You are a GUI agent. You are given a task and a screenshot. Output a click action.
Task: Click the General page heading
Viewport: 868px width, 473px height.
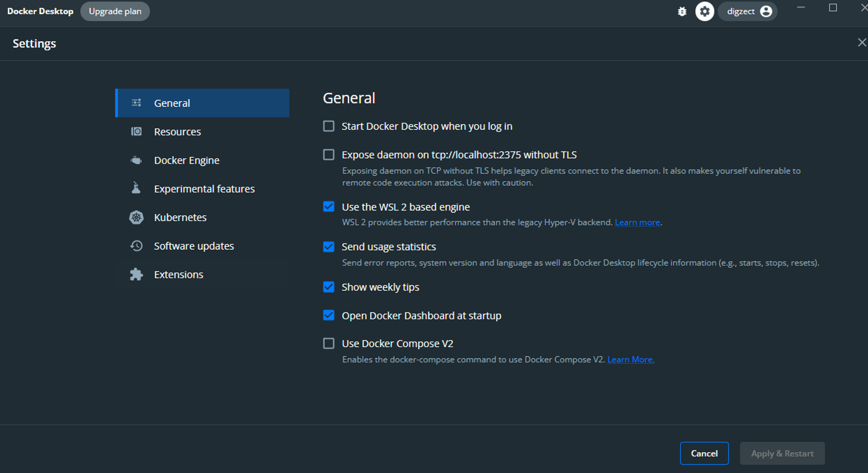tap(349, 98)
